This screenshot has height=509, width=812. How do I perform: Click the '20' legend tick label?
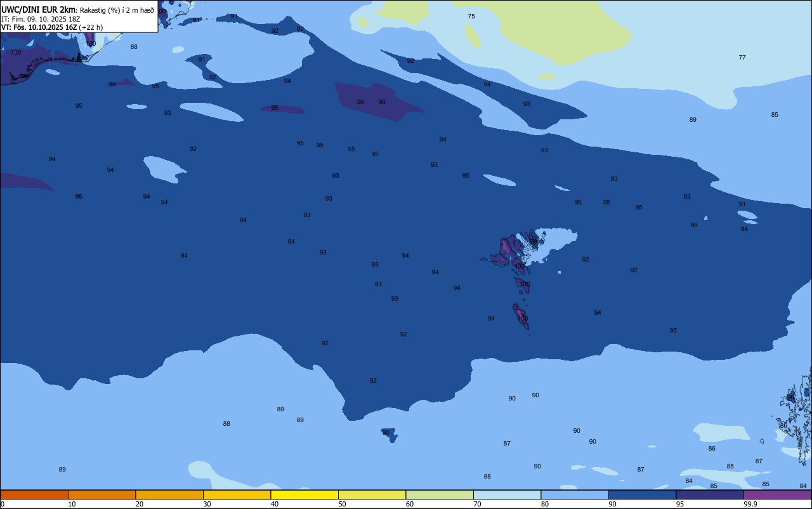click(x=139, y=504)
